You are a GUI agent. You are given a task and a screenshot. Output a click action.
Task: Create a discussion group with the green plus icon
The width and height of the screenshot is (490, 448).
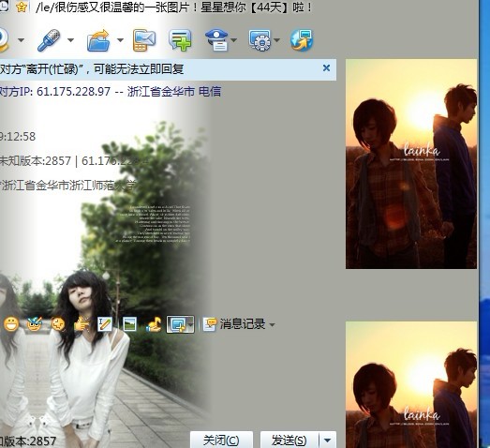[x=180, y=40]
